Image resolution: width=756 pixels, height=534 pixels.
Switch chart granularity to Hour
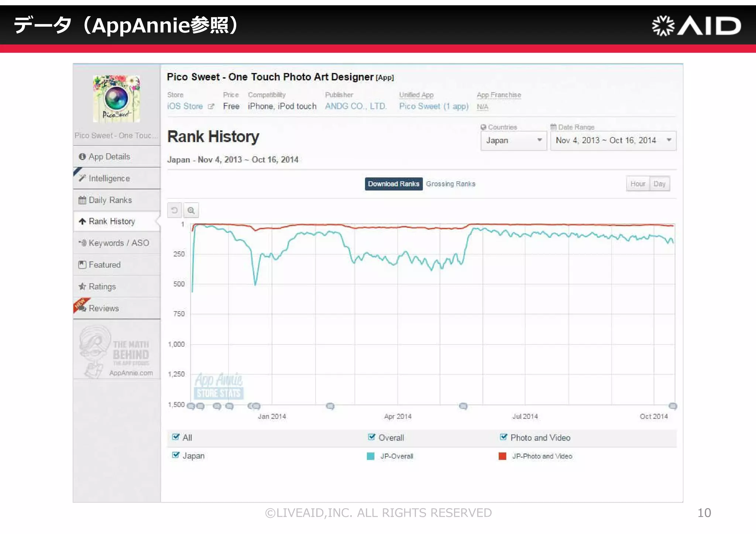click(x=638, y=184)
